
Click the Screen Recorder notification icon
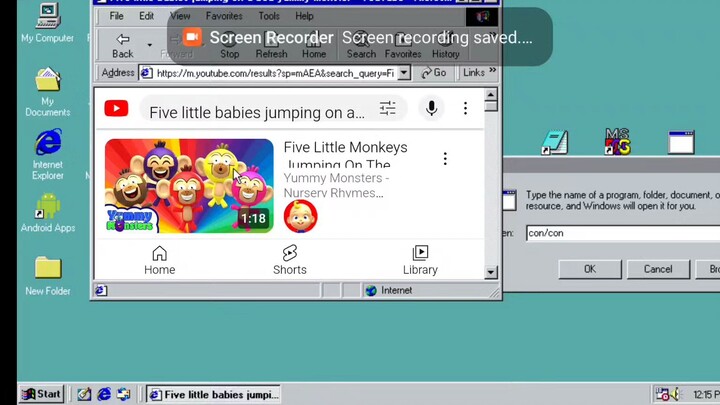click(x=192, y=37)
